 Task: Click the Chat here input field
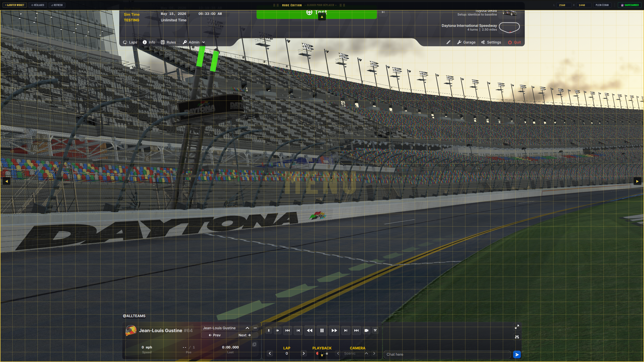[x=447, y=354]
